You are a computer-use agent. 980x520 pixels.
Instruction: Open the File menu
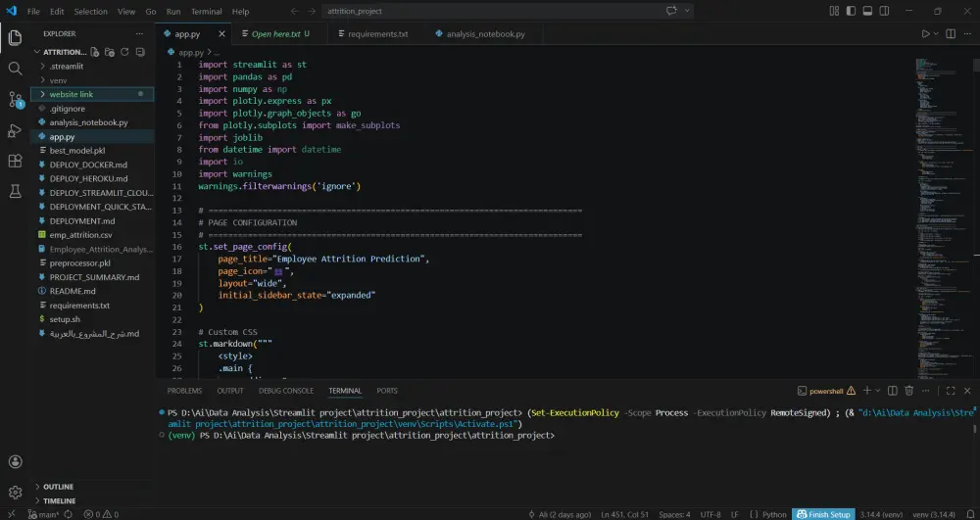pyautogui.click(x=33, y=11)
